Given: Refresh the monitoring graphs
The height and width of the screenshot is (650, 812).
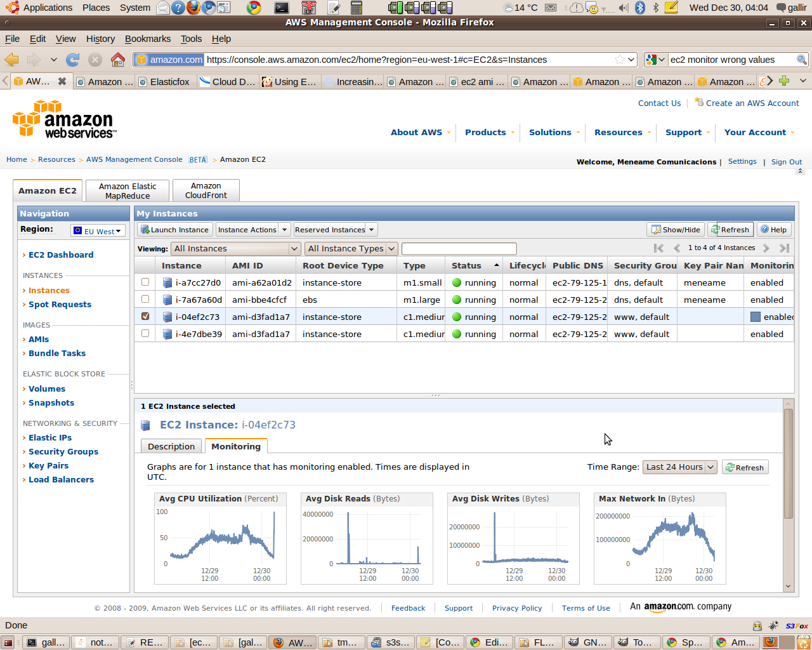Looking at the screenshot, I should coord(745,467).
